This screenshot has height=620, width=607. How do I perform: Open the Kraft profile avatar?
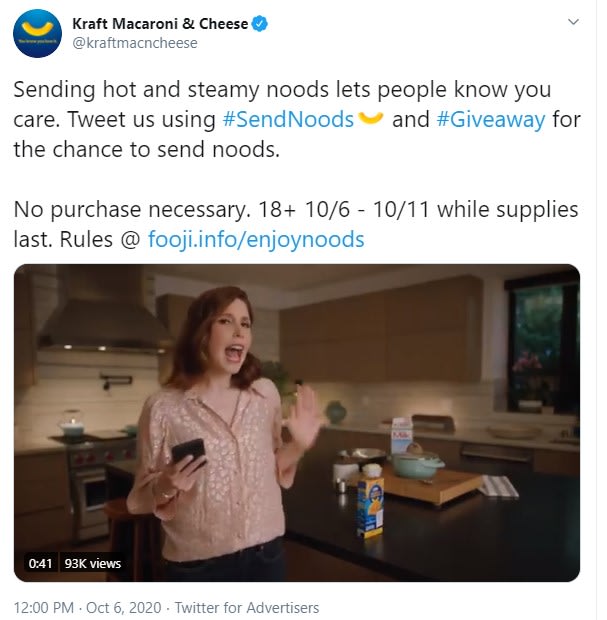click(x=37, y=34)
